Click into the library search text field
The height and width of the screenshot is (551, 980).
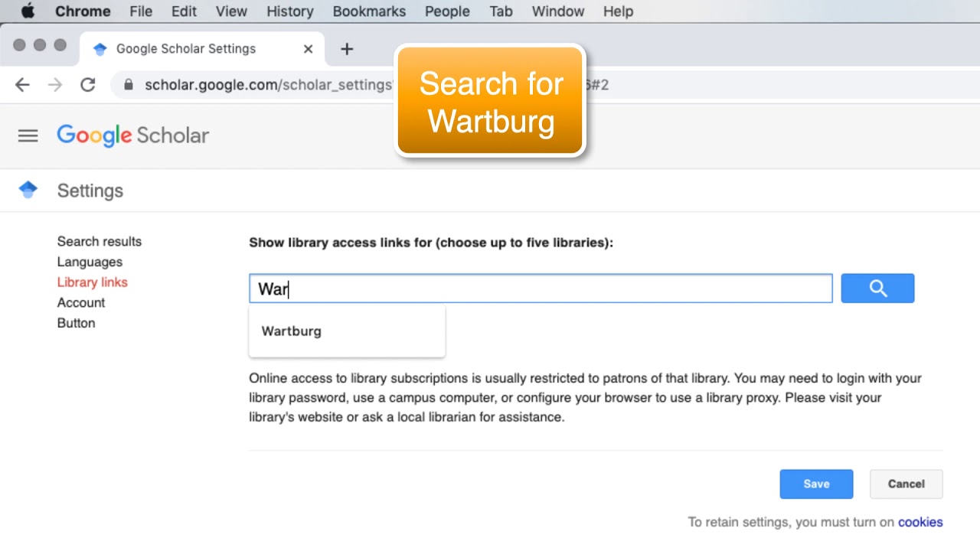pyautogui.click(x=541, y=289)
